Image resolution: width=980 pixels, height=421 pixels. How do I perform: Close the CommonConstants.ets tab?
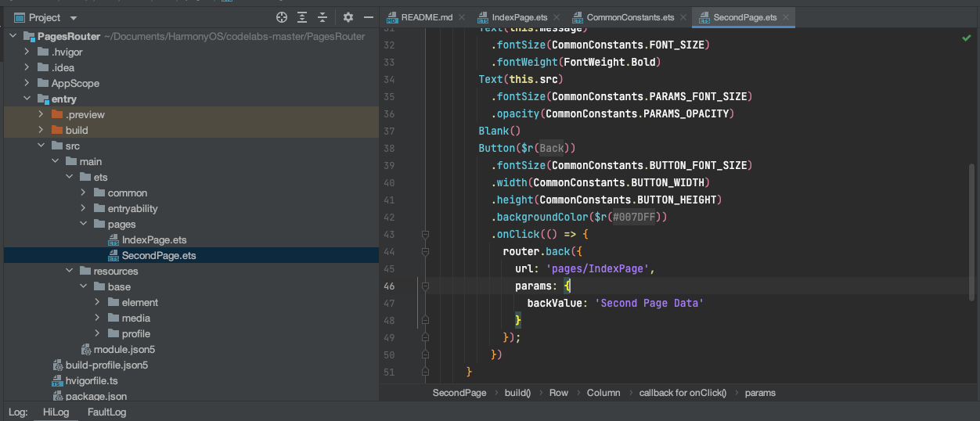[684, 17]
